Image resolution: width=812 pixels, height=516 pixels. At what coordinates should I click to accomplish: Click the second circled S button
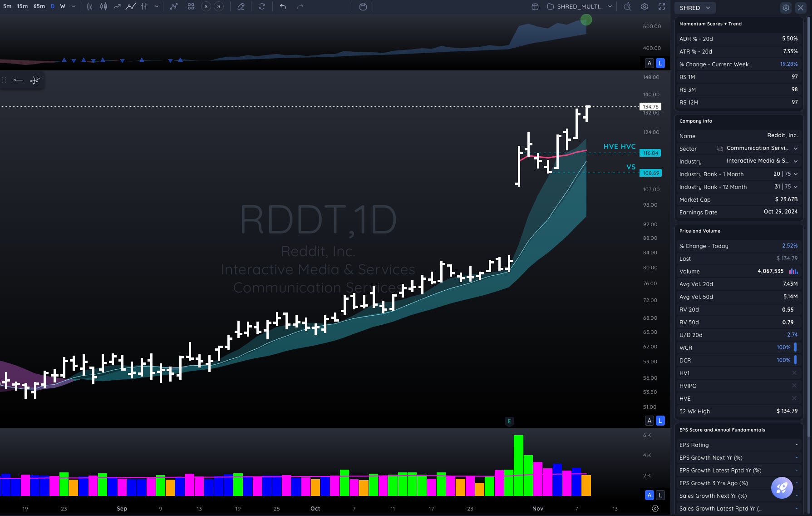tap(219, 6)
